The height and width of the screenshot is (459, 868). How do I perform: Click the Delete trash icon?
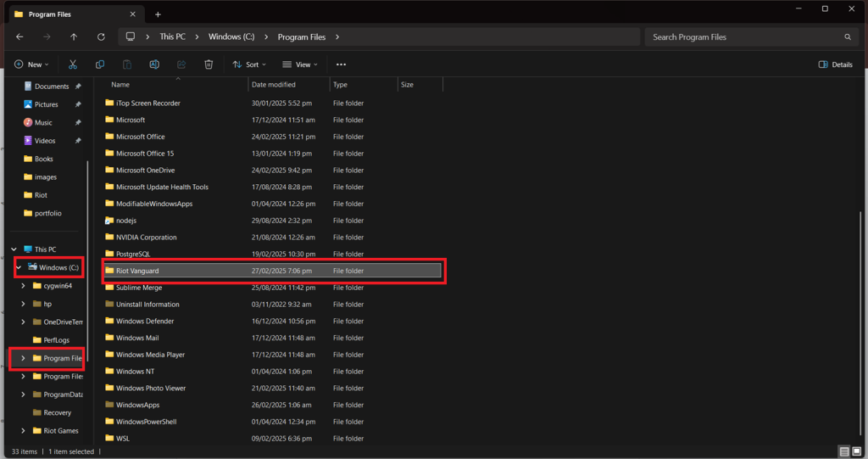coord(209,64)
